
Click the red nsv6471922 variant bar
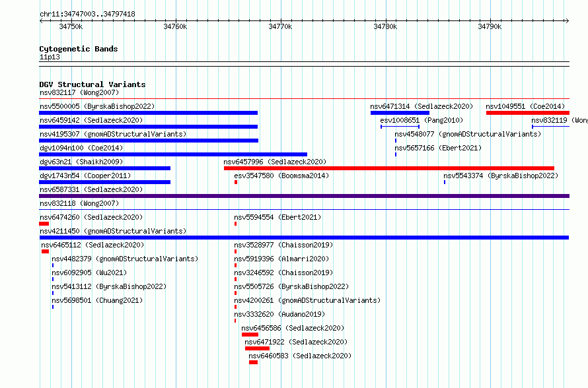click(257, 348)
